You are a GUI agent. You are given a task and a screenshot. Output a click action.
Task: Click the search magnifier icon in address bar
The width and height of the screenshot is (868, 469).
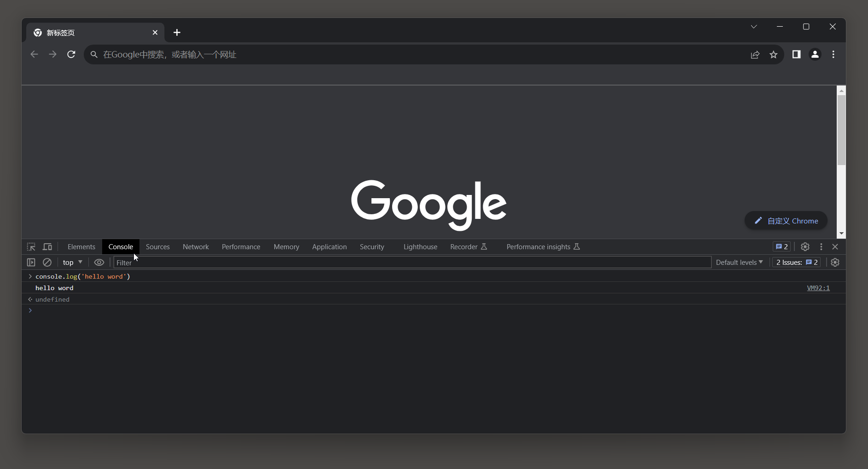94,55
